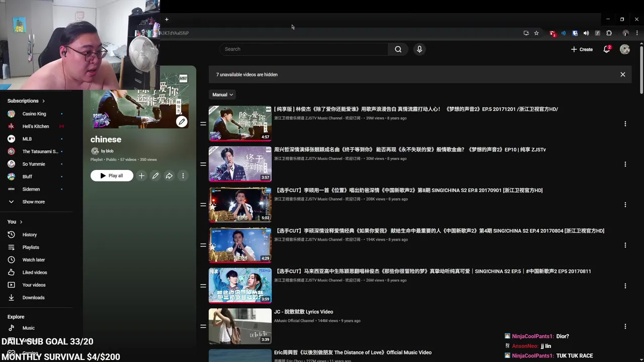Open Liked videos in the sidebar
644x362 pixels.
(34, 273)
